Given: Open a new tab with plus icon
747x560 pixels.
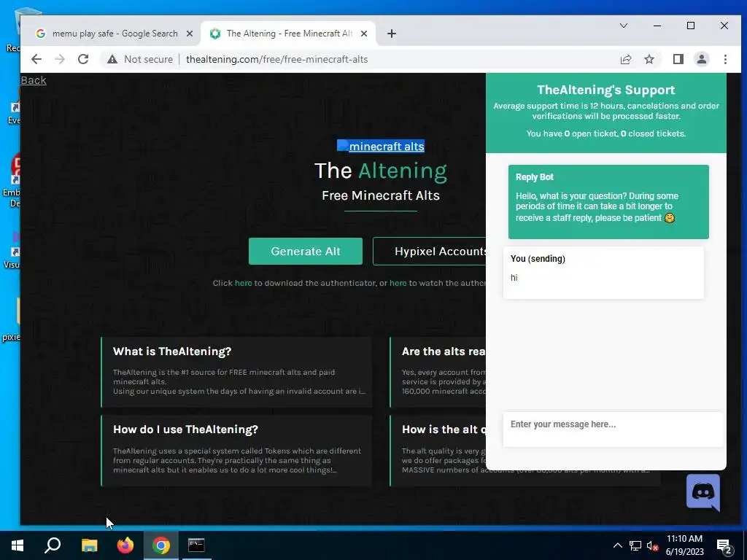Looking at the screenshot, I should 391,34.
